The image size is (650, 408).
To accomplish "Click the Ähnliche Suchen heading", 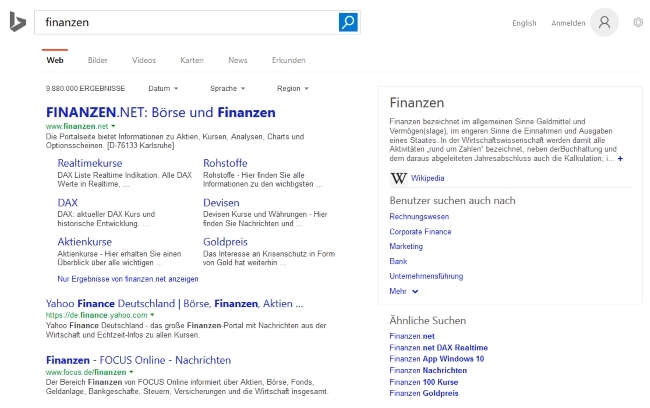I will 427,321.
